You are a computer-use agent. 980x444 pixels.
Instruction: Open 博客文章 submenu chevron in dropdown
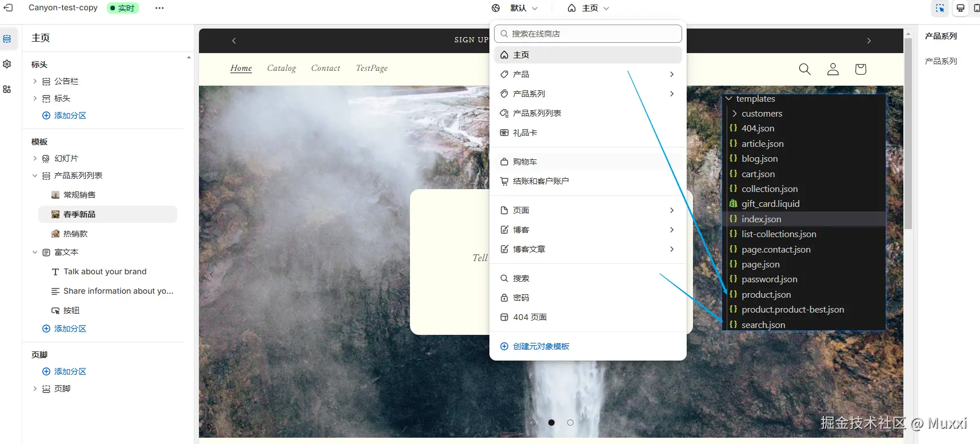point(672,249)
